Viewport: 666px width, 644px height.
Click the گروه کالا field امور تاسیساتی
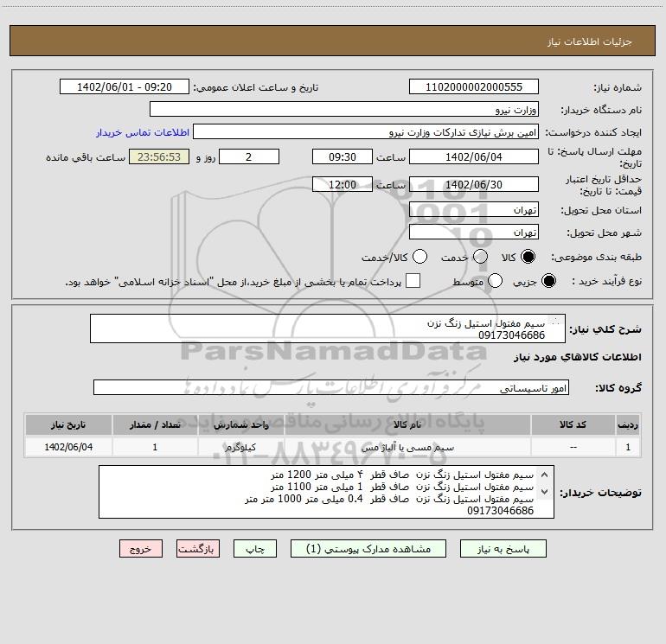(x=331, y=387)
